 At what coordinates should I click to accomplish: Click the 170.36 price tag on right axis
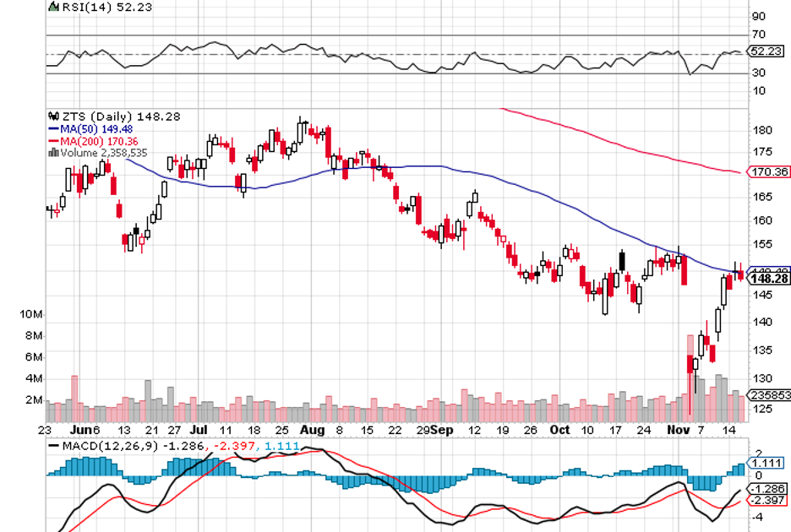[x=768, y=172]
